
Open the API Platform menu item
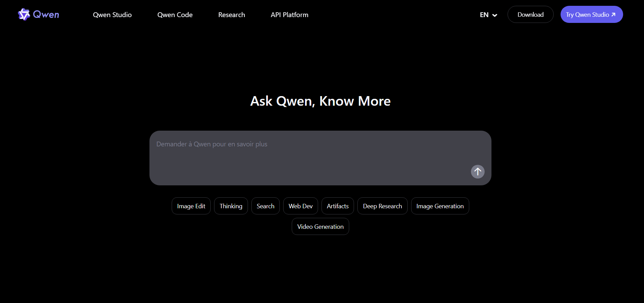tap(289, 15)
